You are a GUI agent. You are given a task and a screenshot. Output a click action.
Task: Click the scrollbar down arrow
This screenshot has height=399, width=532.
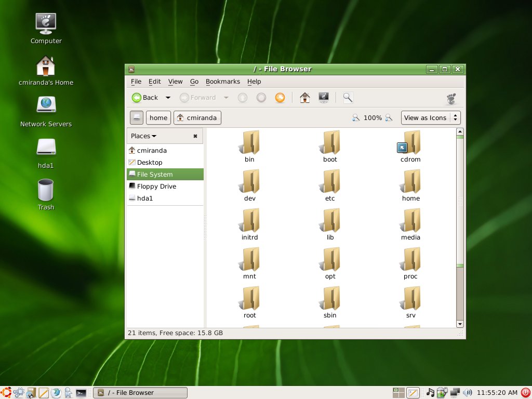(460, 324)
